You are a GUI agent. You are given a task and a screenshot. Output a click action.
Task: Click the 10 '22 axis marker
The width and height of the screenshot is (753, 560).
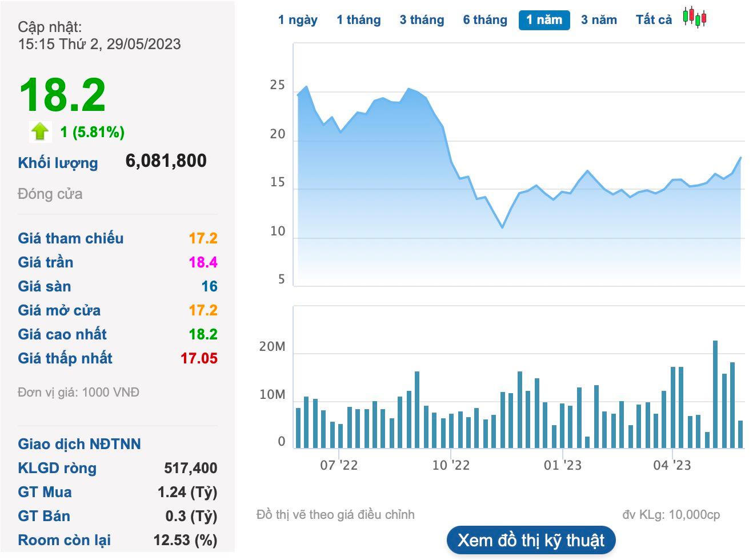[451, 465]
